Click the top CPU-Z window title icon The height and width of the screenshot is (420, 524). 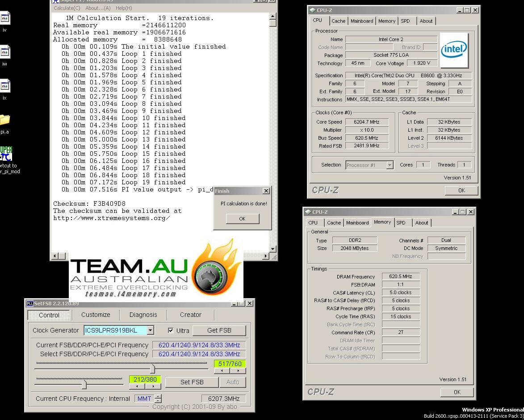click(312, 10)
